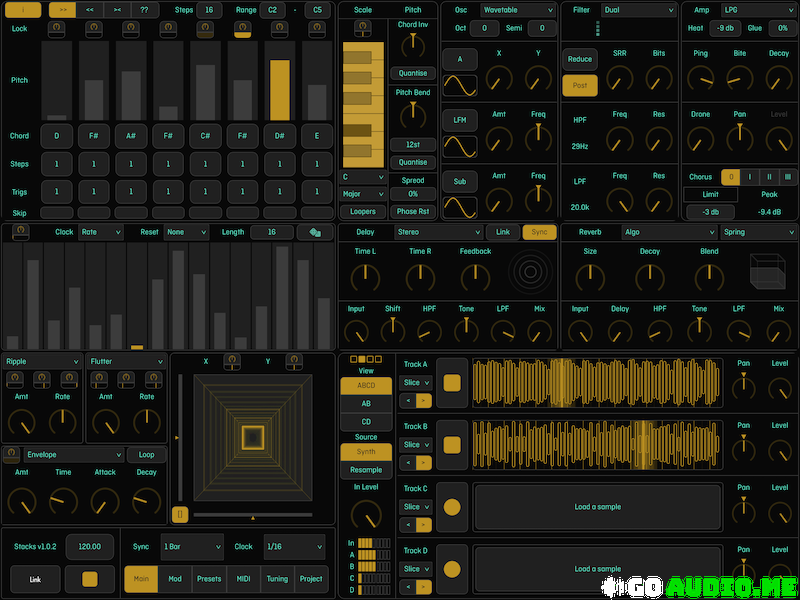The image size is (800, 600).
Task: Select the forward >> sequencer direction
Action: click(x=62, y=10)
